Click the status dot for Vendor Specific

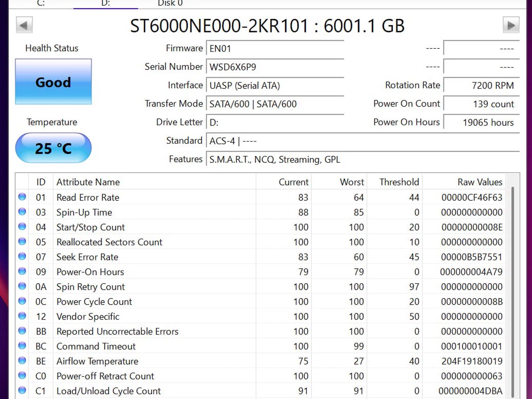coord(22,316)
